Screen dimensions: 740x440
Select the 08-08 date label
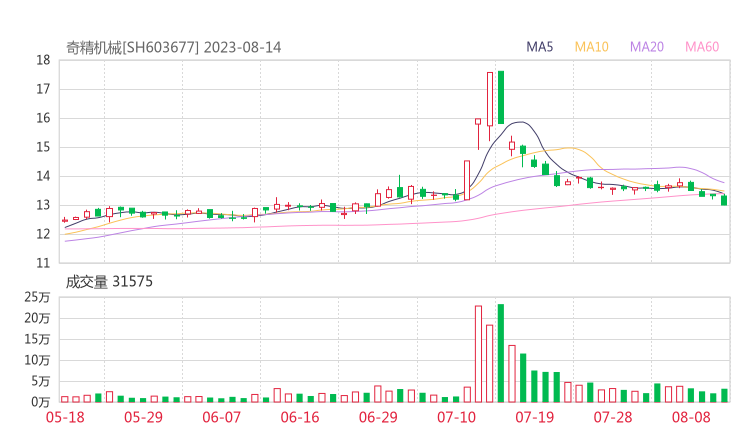(x=691, y=417)
